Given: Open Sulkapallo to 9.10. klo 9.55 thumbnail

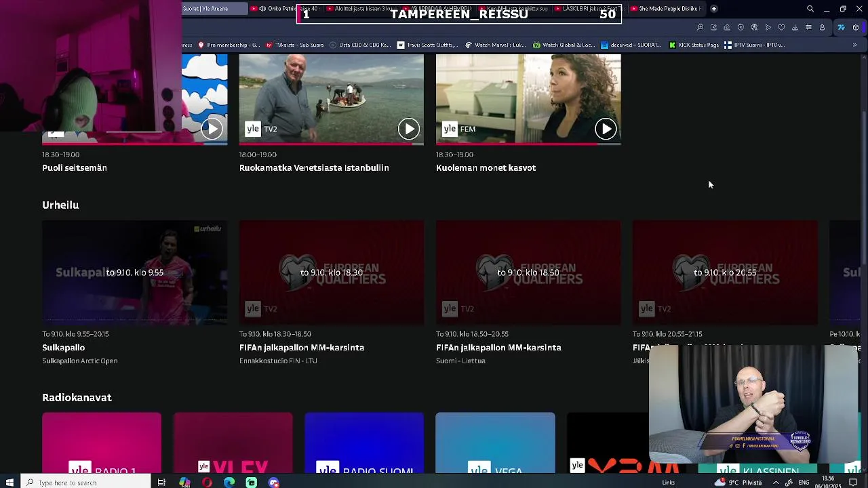Looking at the screenshot, I should 135,272.
